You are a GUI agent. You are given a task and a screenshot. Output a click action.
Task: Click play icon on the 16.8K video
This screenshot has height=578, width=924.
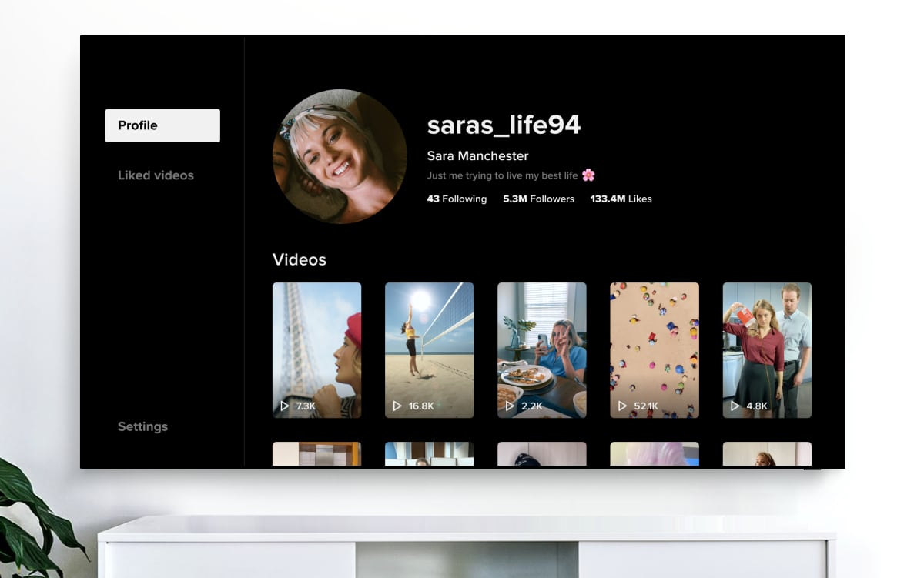(397, 406)
